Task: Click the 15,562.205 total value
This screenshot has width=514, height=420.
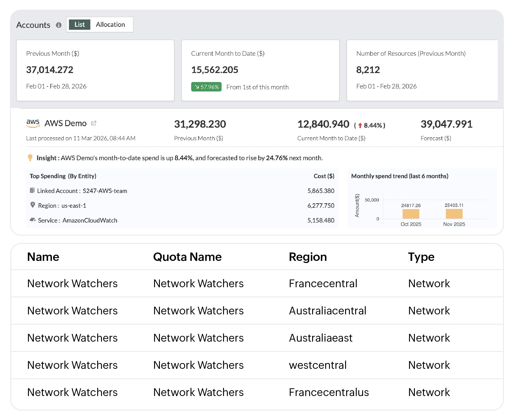Action: click(215, 70)
